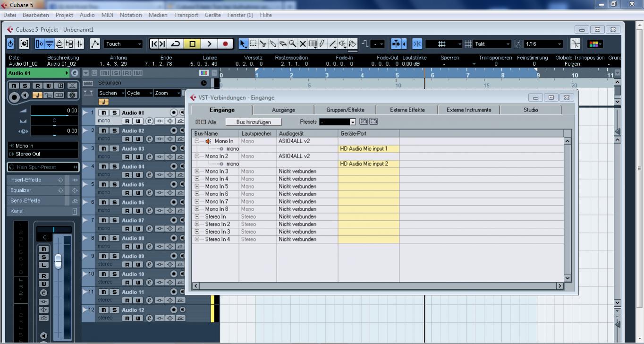Select the Range Selection tool
This screenshot has width=644, height=344.
point(254,44)
